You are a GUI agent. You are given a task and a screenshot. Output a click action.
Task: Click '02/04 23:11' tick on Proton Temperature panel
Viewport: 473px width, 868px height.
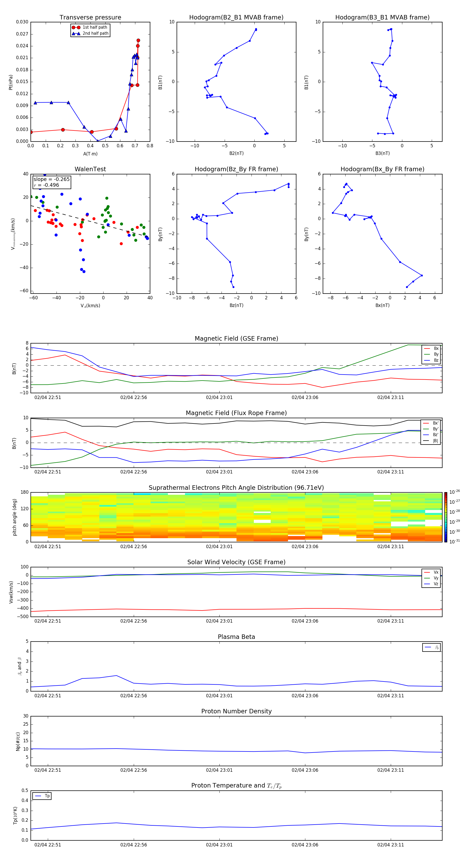coord(390,845)
